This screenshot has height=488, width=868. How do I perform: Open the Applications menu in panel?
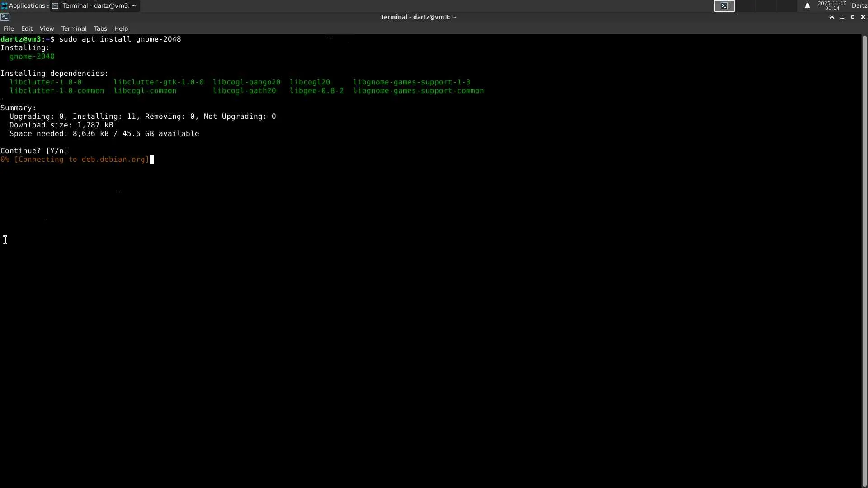[x=24, y=6]
